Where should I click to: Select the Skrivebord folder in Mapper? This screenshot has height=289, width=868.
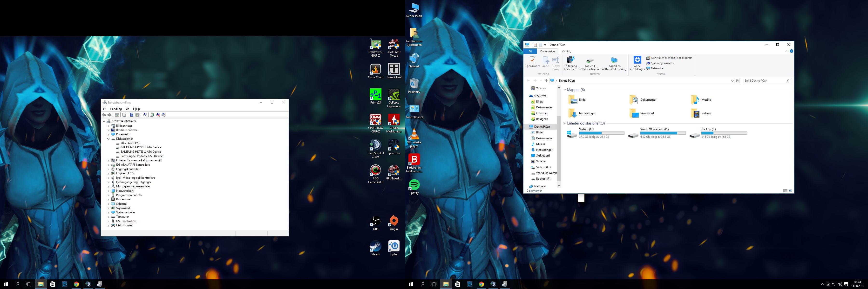[x=642, y=113]
